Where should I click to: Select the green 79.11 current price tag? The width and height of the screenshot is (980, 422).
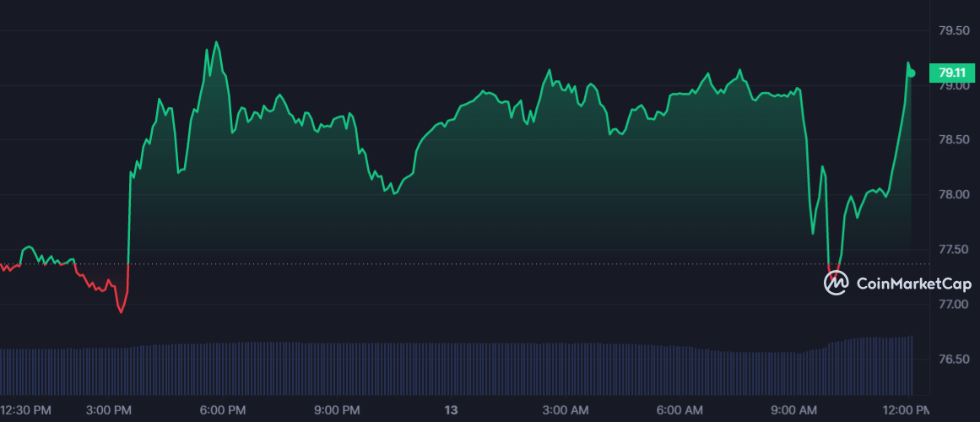tap(952, 73)
